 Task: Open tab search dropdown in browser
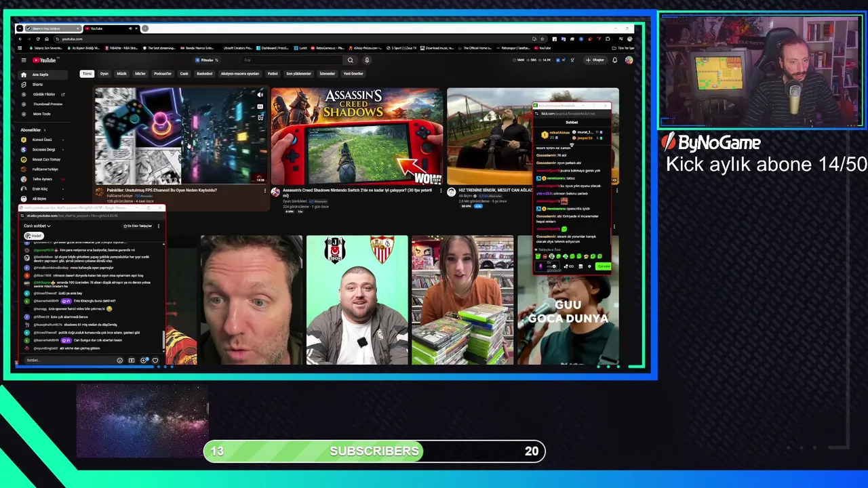pos(20,28)
